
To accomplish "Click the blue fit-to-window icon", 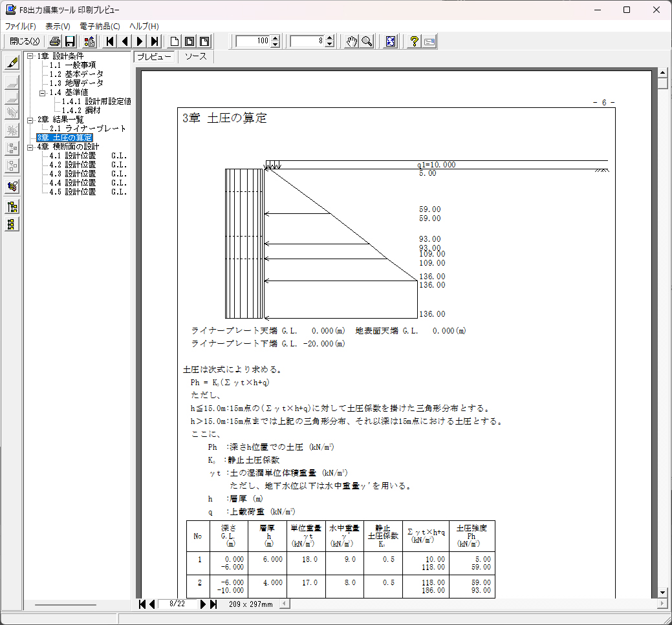I will pos(391,41).
